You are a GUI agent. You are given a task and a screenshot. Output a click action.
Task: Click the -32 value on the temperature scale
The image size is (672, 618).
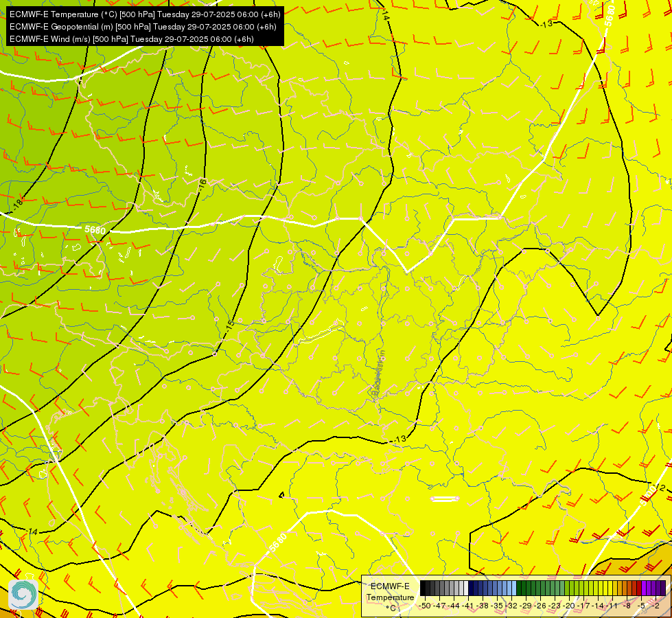511,606
